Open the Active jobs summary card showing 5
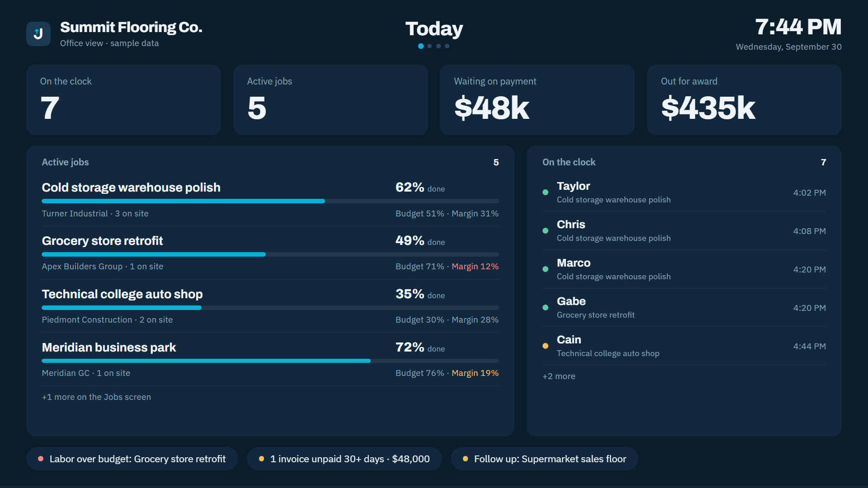Screen dimensions: 868x488 (x=330, y=100)
